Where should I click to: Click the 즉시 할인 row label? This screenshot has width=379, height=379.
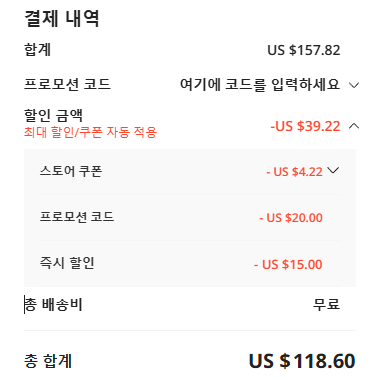coord(67,263)
